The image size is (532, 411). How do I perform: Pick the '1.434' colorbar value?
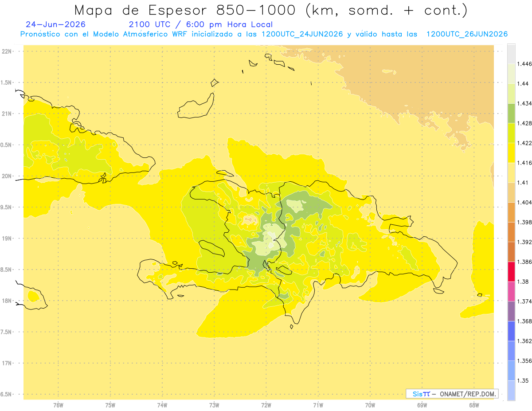click(x=524, y=103)
